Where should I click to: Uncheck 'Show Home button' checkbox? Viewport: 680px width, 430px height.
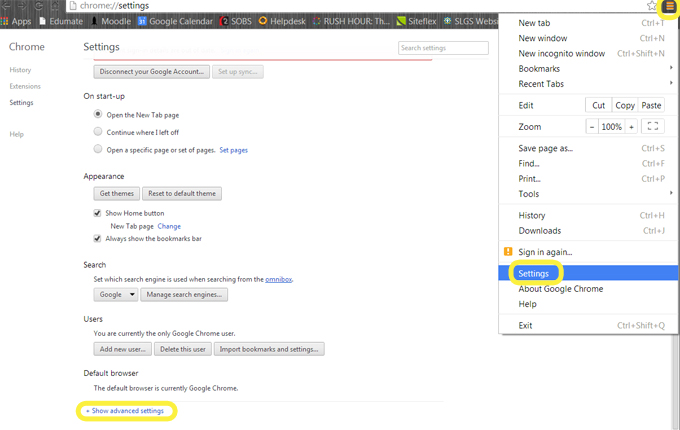coord(98,213)
